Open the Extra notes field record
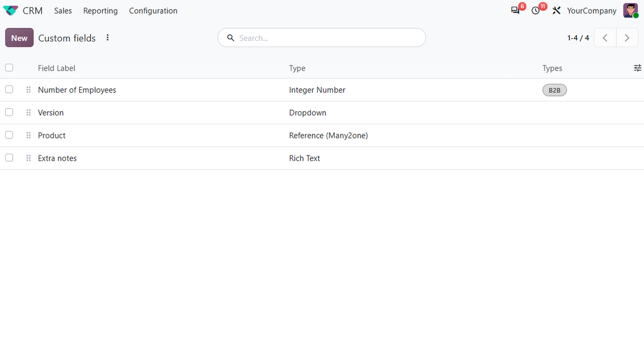 click(x=57, y=158)
